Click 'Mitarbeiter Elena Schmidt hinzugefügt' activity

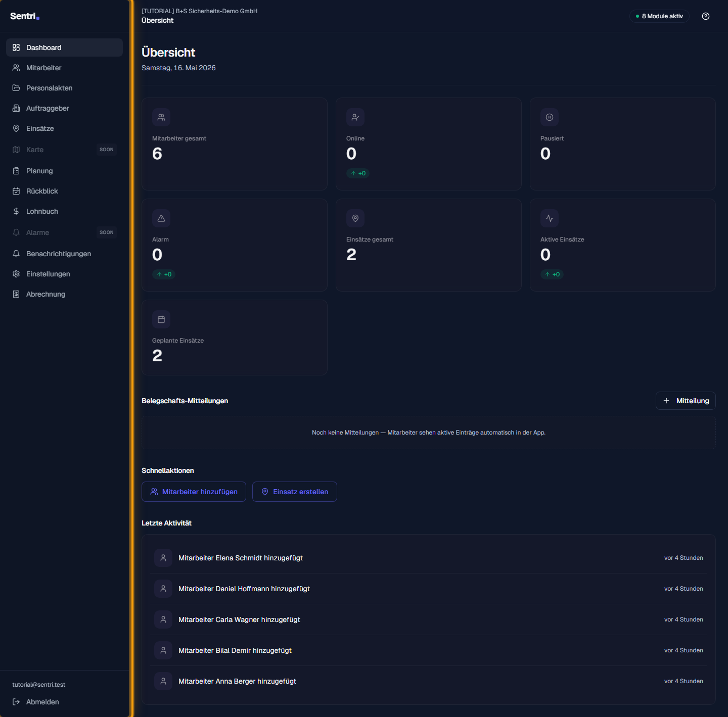click(241, 558)
